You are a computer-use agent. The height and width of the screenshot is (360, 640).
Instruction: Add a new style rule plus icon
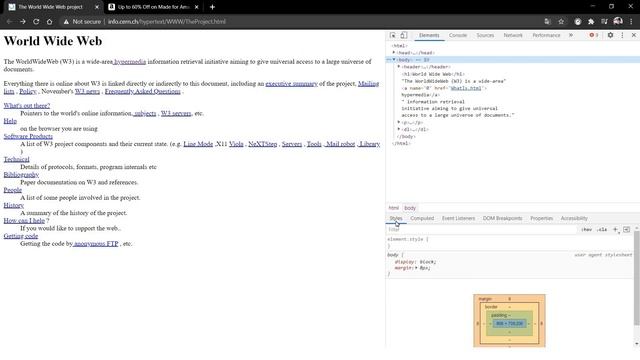pyautogui.click(x=616, y=229)
